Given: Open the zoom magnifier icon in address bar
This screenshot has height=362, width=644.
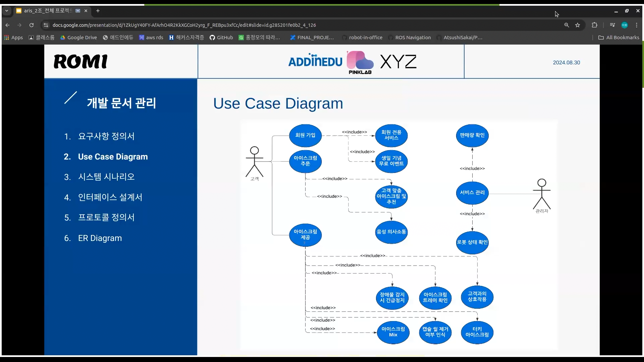Looking at the screenshot, I should [x=567, y=25].
